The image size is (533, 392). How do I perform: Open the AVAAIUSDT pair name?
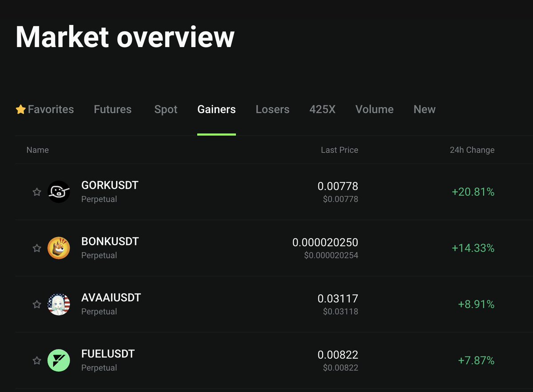point(111,297)
